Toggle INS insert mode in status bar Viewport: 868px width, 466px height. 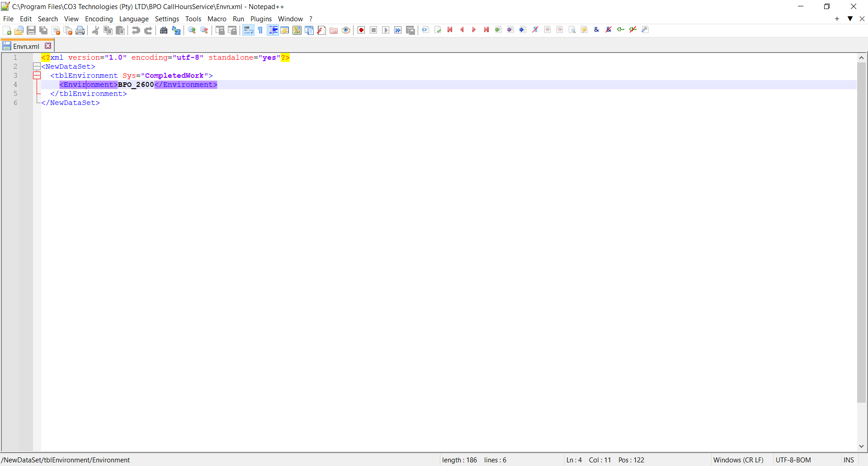[849, 460]
